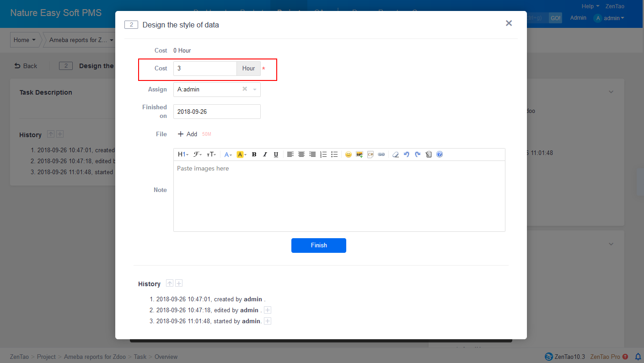Add a file attachment

188,134
